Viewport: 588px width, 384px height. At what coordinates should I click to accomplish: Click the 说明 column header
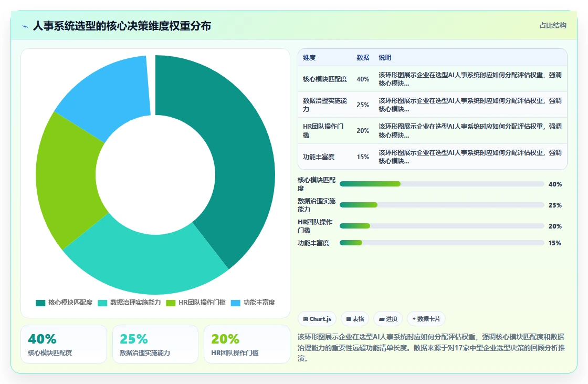coord(385,57)
